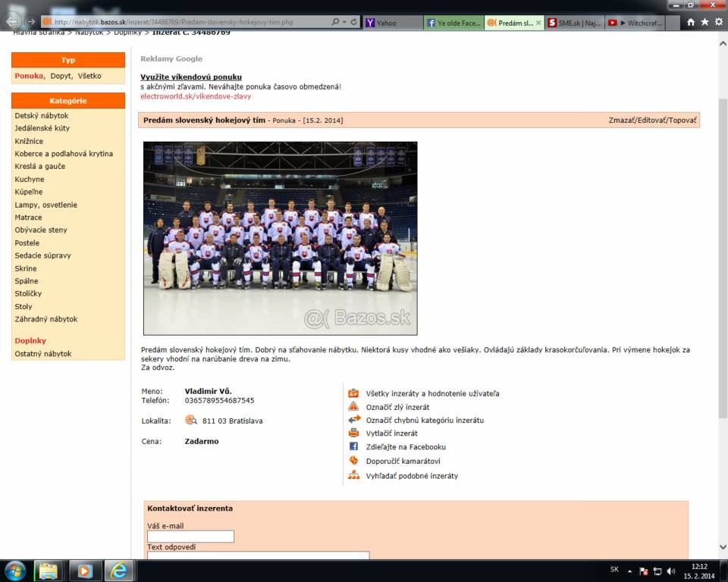
Task: Switch to the Yahoo tab
Action: coord(392,23)
